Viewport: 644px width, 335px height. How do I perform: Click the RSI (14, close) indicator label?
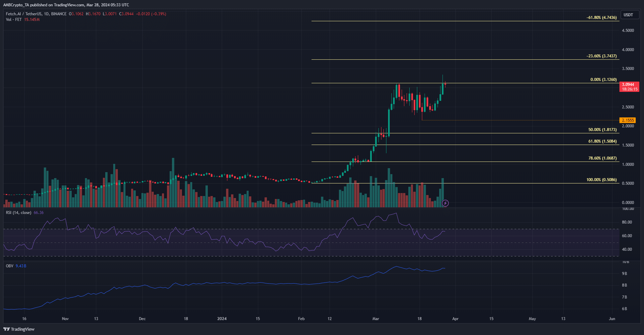(x=19, y=213)
